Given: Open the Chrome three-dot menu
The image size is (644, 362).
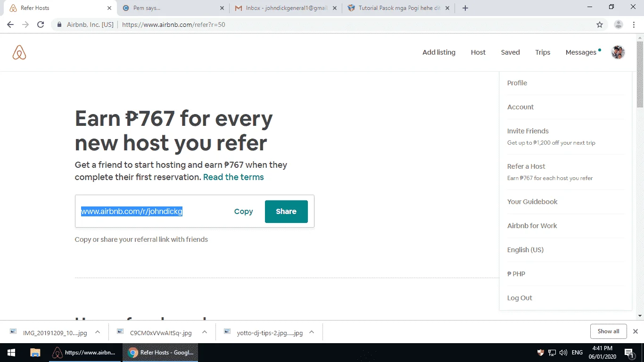Looking at the screenshot, I should (x=634, y=25).
